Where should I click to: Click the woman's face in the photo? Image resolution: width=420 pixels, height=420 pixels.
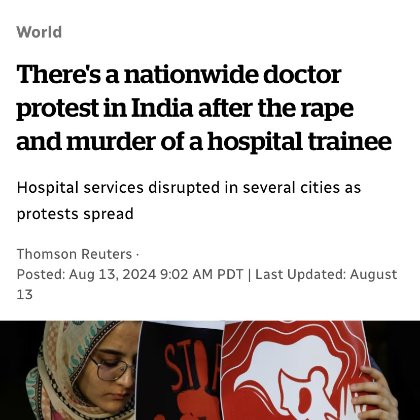tap(110, 370)
